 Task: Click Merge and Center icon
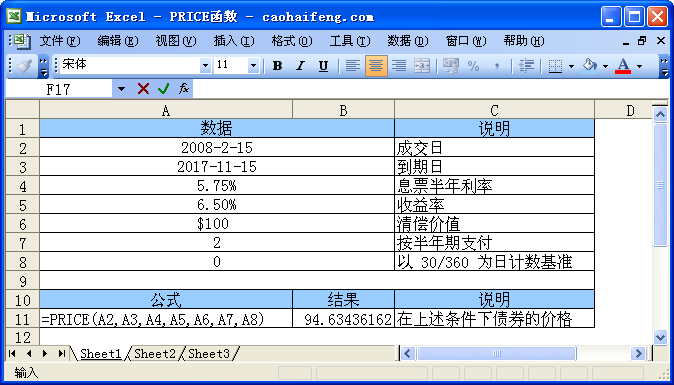[422, 66]
